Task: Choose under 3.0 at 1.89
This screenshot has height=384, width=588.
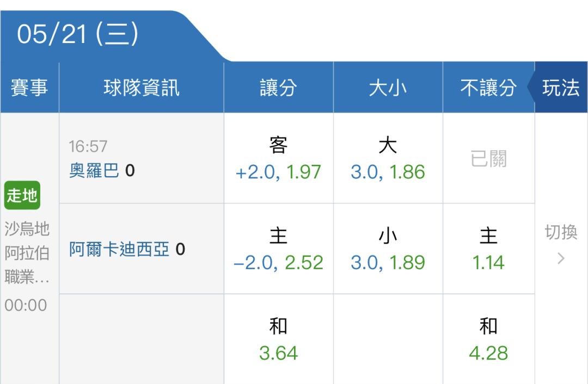Action: [388, 249]
